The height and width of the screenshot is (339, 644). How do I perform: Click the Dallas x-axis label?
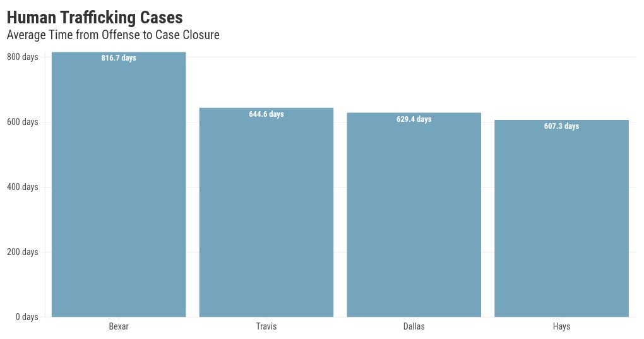(414, 326)
